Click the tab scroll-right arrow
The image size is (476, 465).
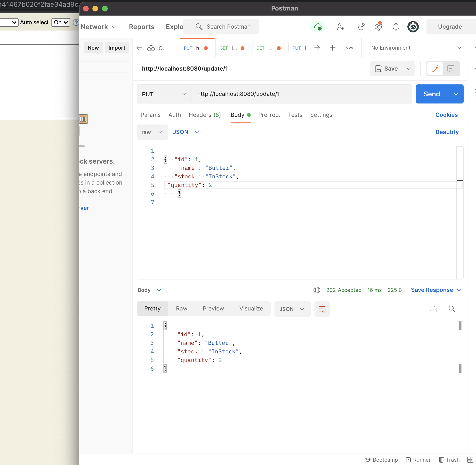pyautogui.click(x=317, y=48)
